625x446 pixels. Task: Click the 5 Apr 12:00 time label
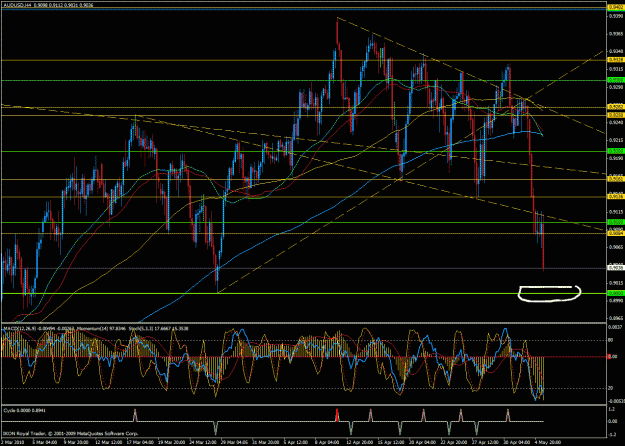click(295, 442)
